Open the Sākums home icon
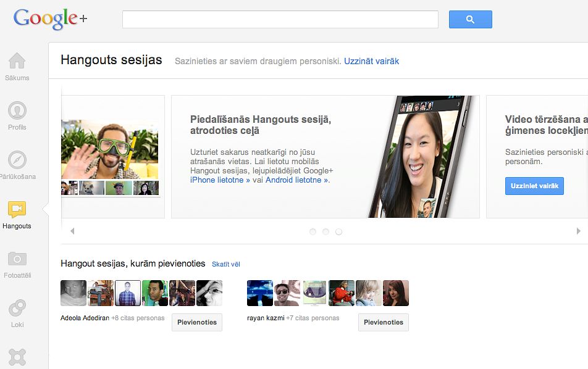Screen dimensions: 588x369 (17, 60)
